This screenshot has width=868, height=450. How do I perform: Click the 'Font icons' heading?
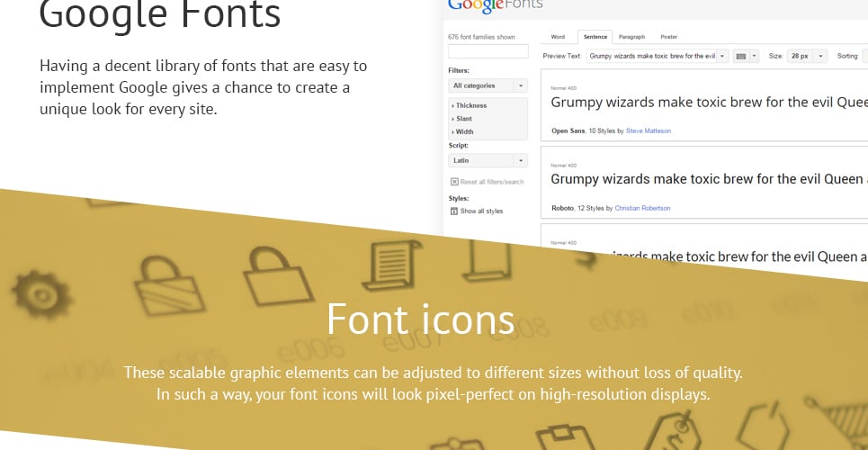pos(421,319)
